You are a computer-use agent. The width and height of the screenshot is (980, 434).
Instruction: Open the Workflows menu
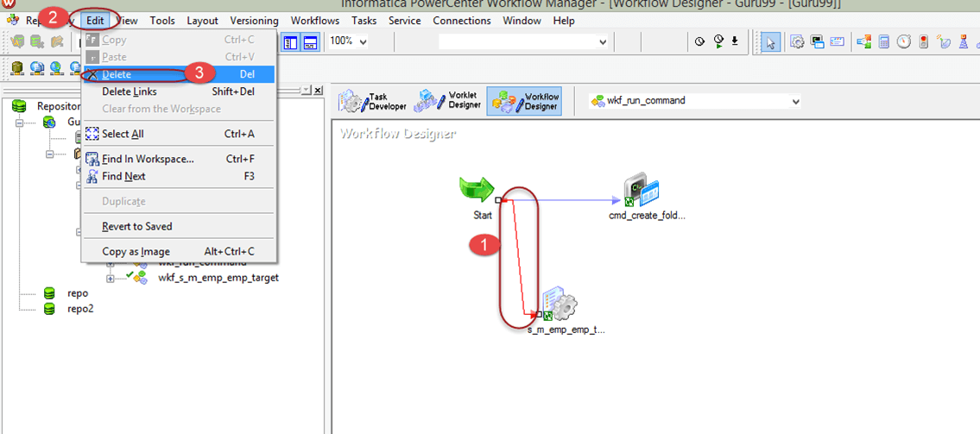pyautogui.click(x=314, y=20)
